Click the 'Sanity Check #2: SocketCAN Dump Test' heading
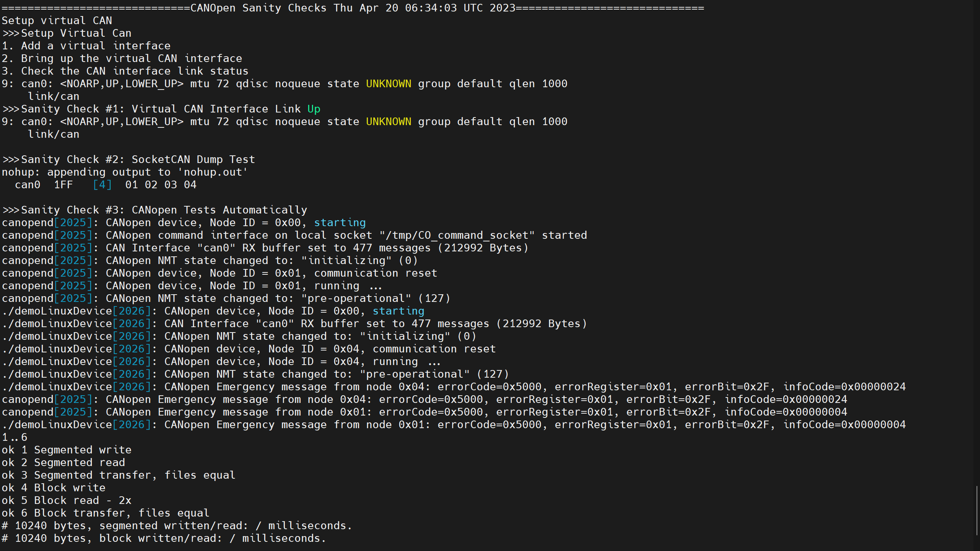 click(138, 160)
